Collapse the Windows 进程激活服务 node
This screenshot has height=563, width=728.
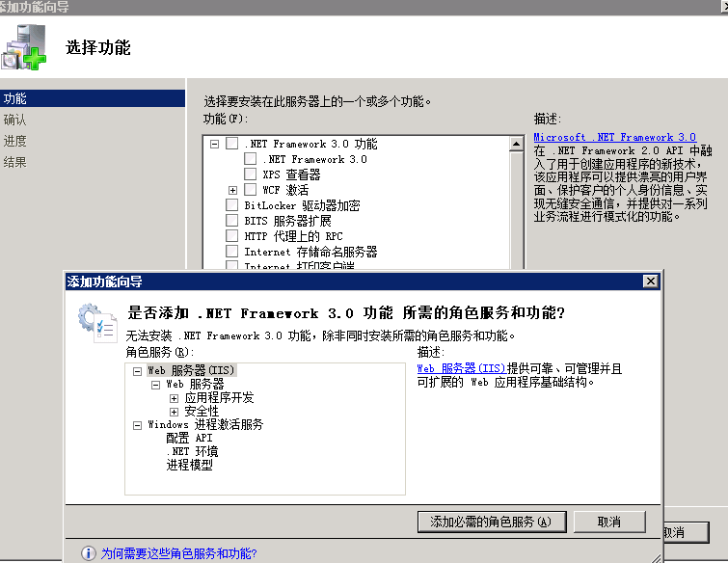(x=137, y=425)
